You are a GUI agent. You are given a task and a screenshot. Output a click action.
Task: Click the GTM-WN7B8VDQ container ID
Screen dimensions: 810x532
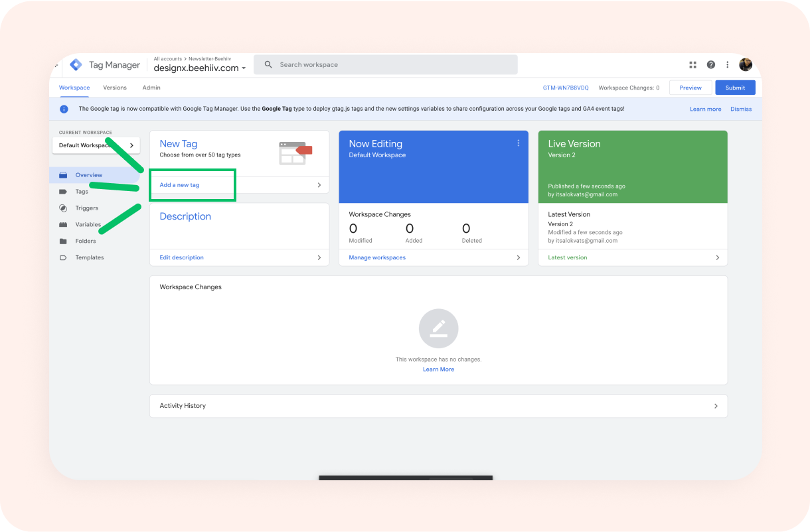pyautogui.click(x=566, y=88)
